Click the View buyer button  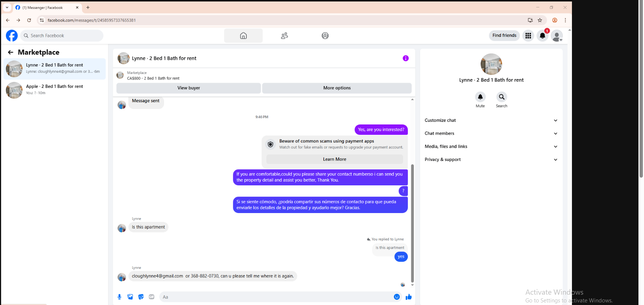tap(189, 88)
